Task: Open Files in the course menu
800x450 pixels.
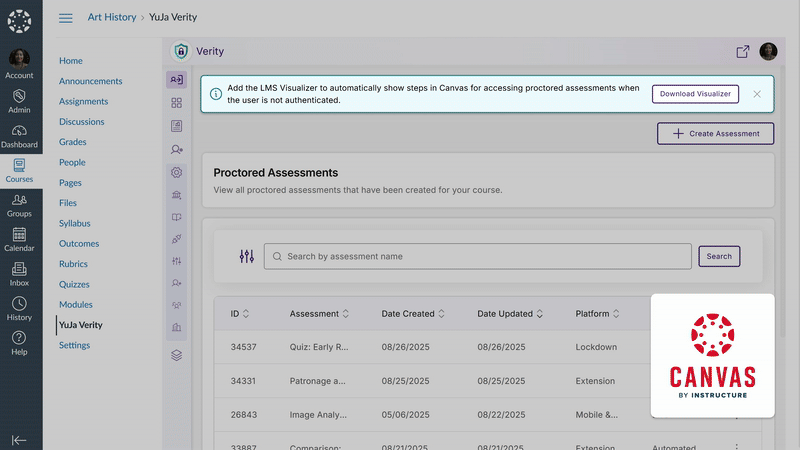Action: click(68, 203)
